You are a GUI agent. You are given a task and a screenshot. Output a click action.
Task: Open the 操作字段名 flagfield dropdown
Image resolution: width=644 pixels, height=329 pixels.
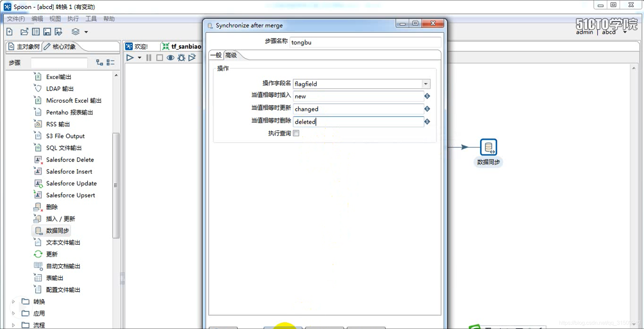point(426,84)
